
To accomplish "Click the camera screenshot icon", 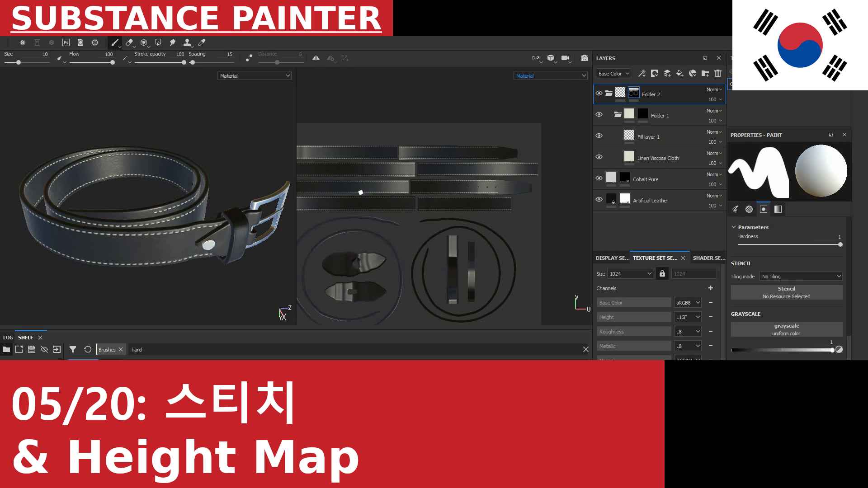I will pos(585,58).
